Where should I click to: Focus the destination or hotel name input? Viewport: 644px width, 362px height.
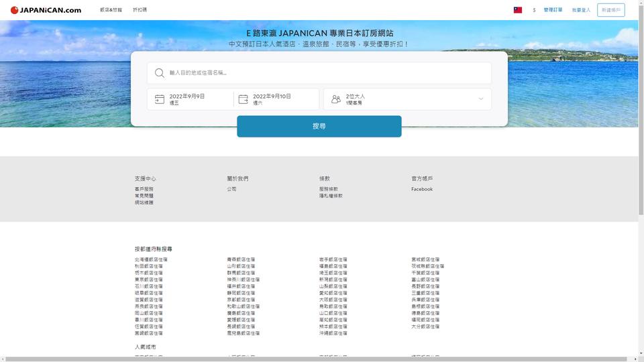click(x=319, y=72)
